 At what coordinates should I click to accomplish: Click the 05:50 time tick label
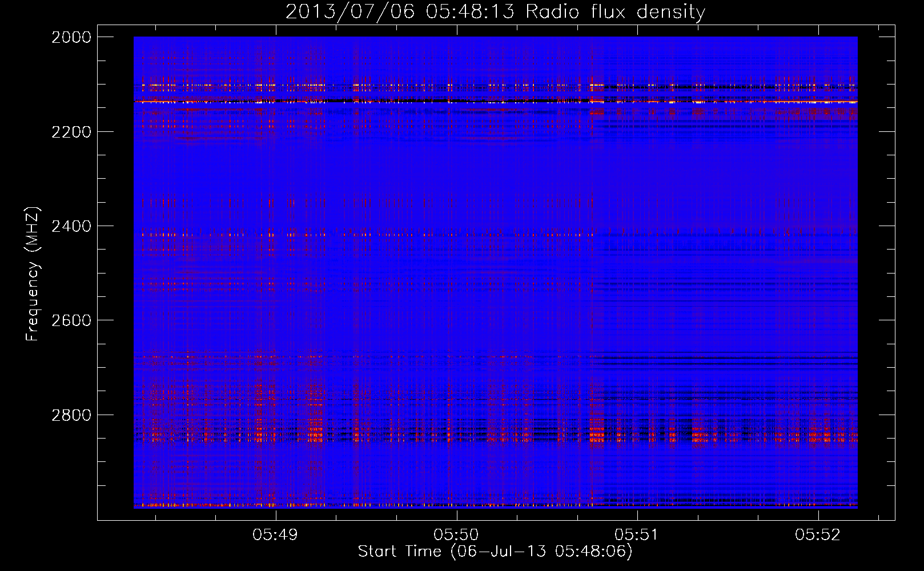coord(456,535)
